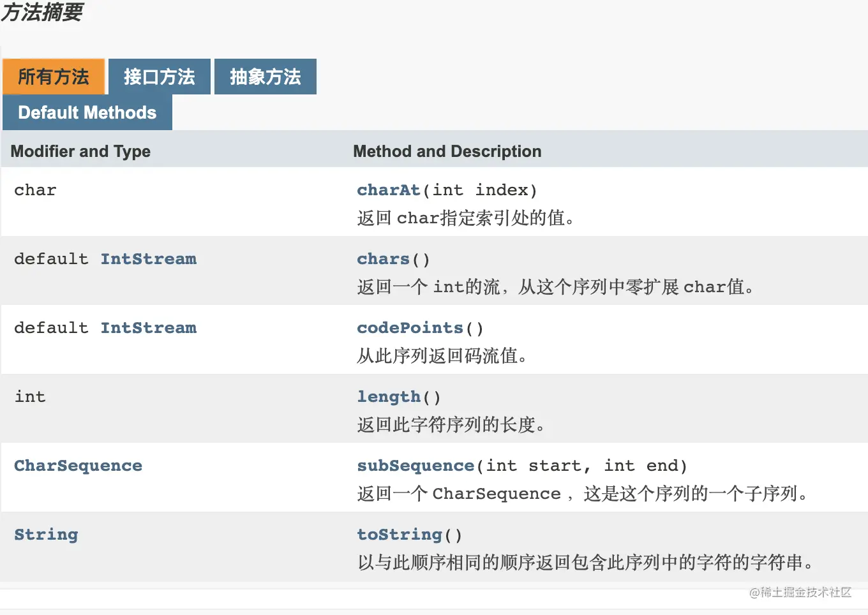Viewport: 868px width, 615px height.
Task: Click the Modifier and Type column header
Action: coord(80,151)
